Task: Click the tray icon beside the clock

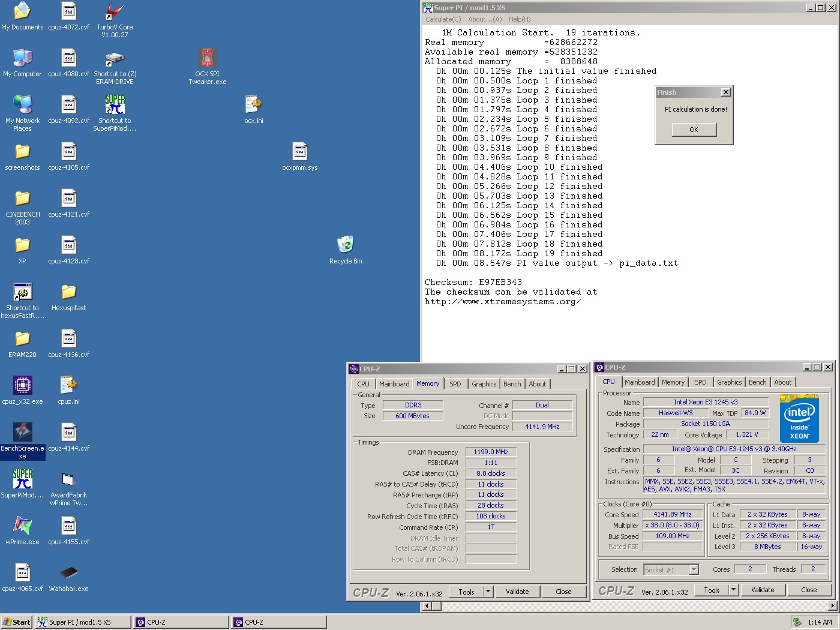Action: point(797,622)
